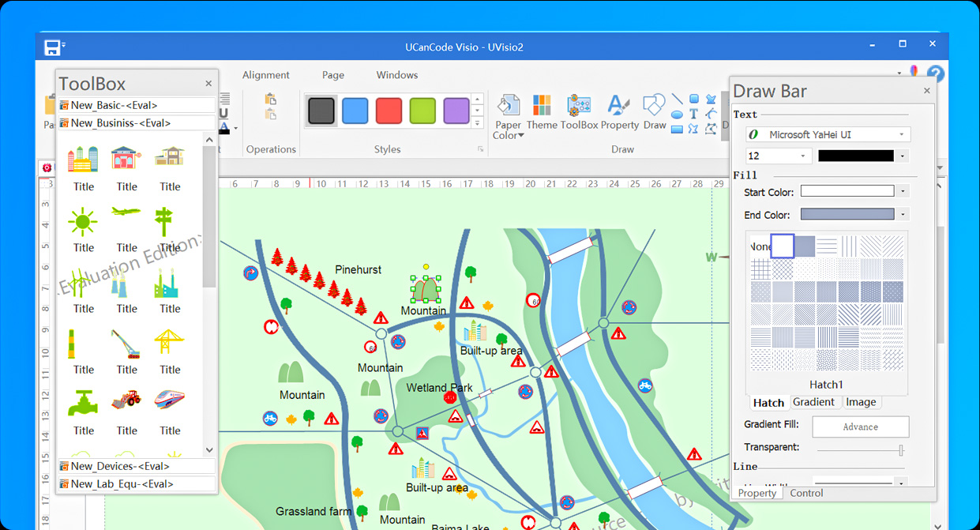Screen dimensions: 980x530
Task: Switch to the Page ribbon tab
Action: 332,74
